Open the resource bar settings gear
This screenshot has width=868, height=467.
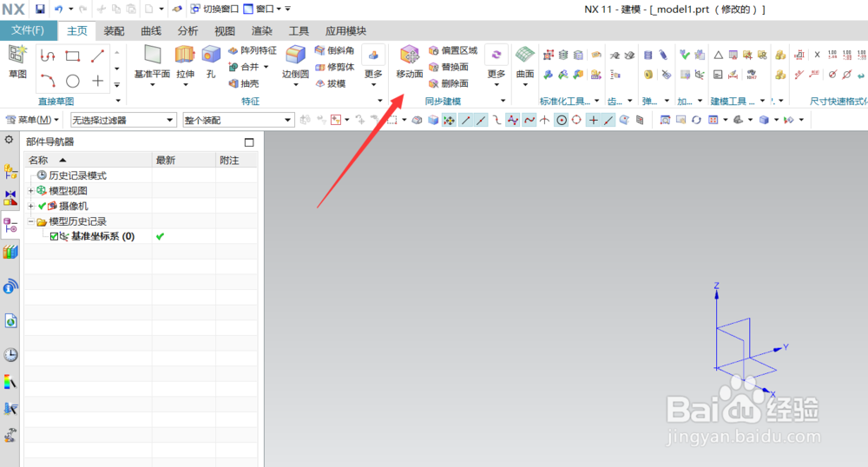tap(10, 140)
